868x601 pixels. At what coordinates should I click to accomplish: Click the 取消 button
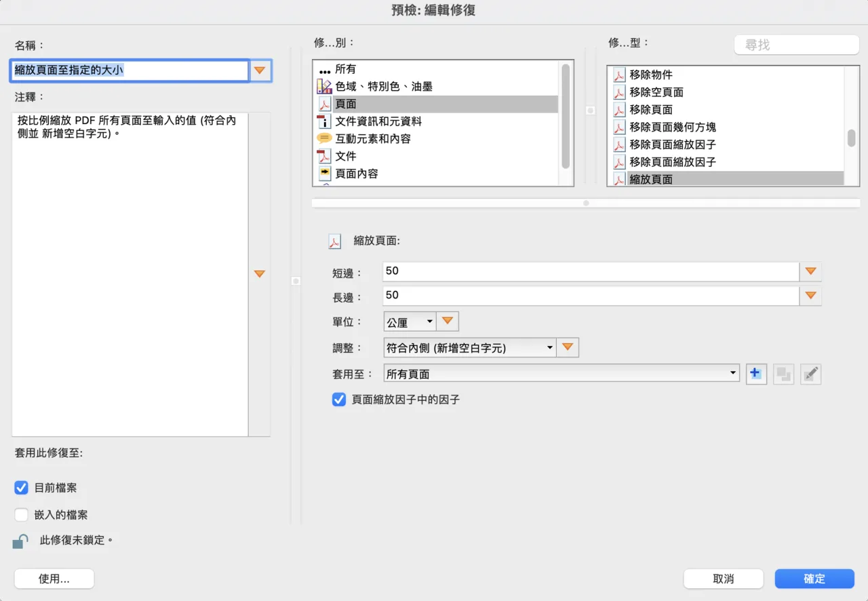pyautogui.click(x=724, y=579)
